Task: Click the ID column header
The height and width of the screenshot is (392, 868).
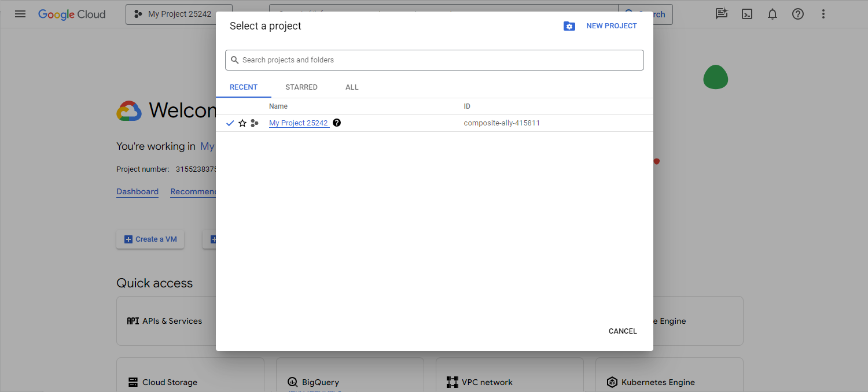Action: tap(467, 106)
